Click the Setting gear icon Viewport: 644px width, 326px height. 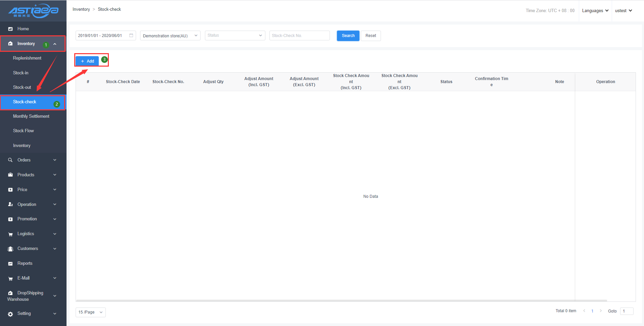(x=10, y=314)
